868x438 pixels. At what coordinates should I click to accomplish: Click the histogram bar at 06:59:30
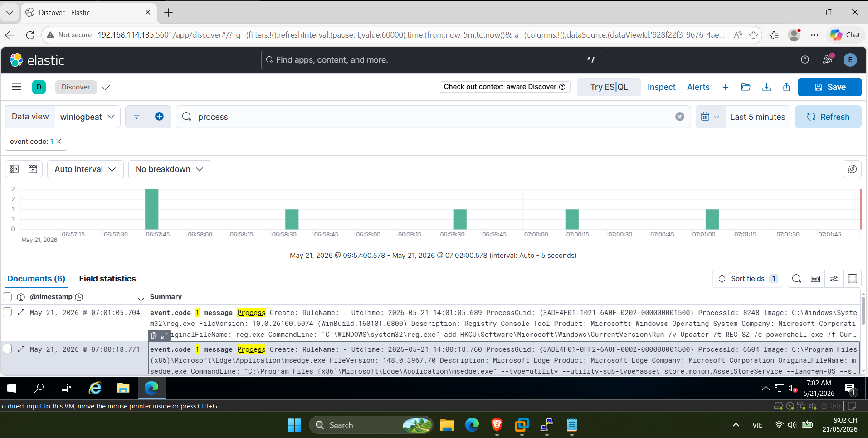tap(460, 219)
